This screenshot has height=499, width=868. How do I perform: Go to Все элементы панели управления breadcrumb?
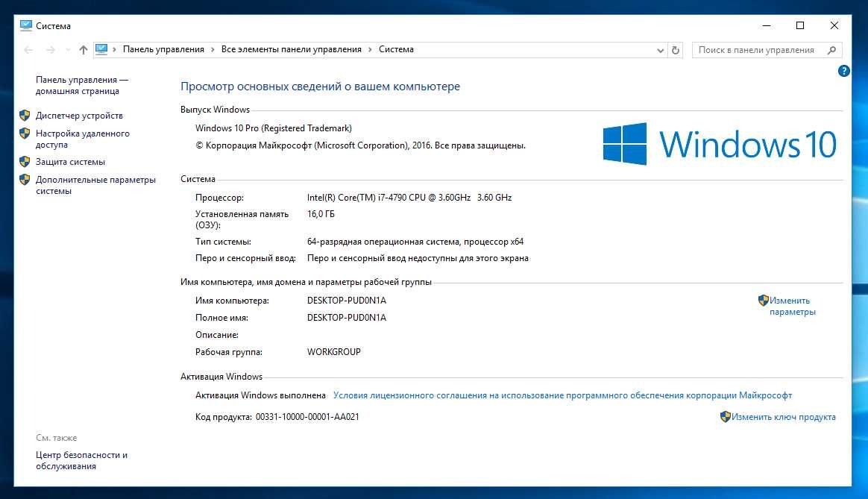pos(291,49)
